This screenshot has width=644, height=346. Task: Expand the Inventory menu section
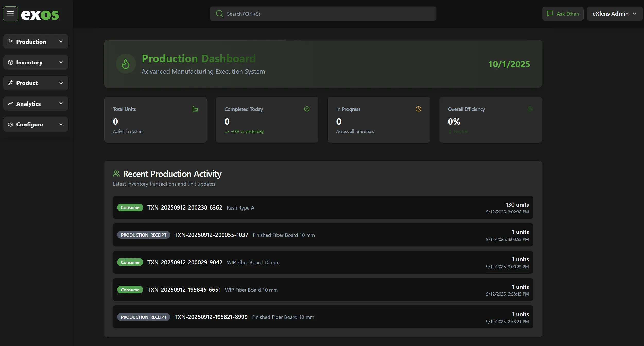[x=61, y=62]
